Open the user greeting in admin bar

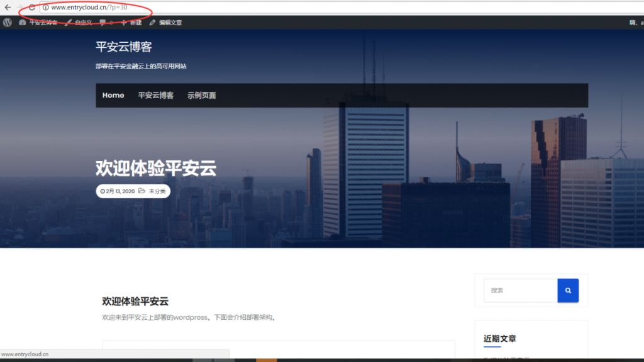pyautogui.click(x=636, y=23)
